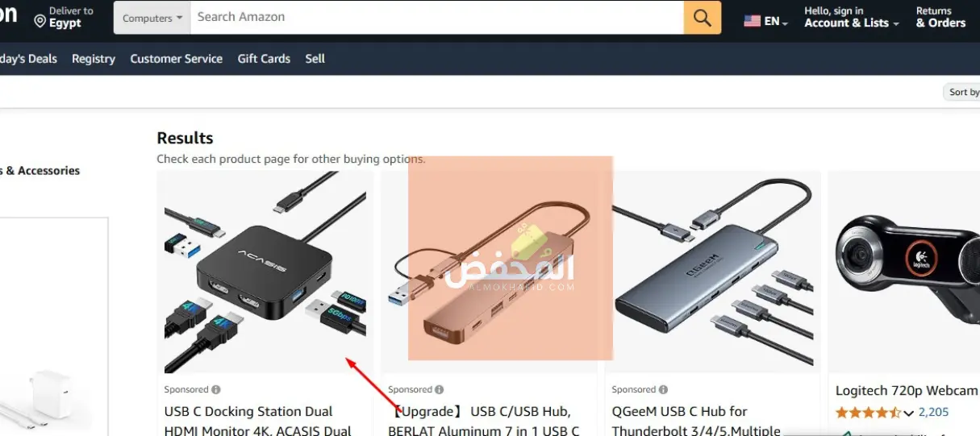Open the Computers search category dropdown
This screenshot has width=980, height=436.
click(x=152, y=18)
